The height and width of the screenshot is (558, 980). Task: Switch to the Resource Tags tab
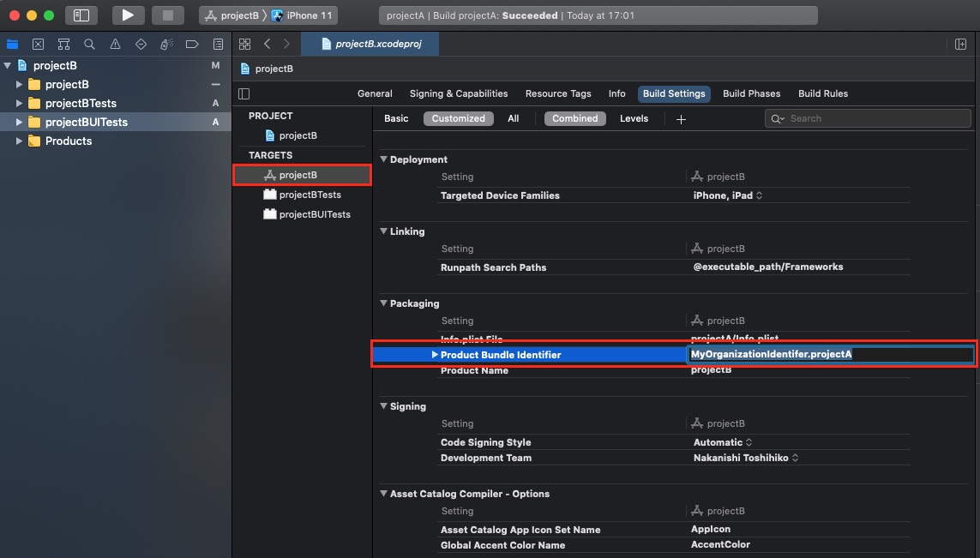[558, 93]
